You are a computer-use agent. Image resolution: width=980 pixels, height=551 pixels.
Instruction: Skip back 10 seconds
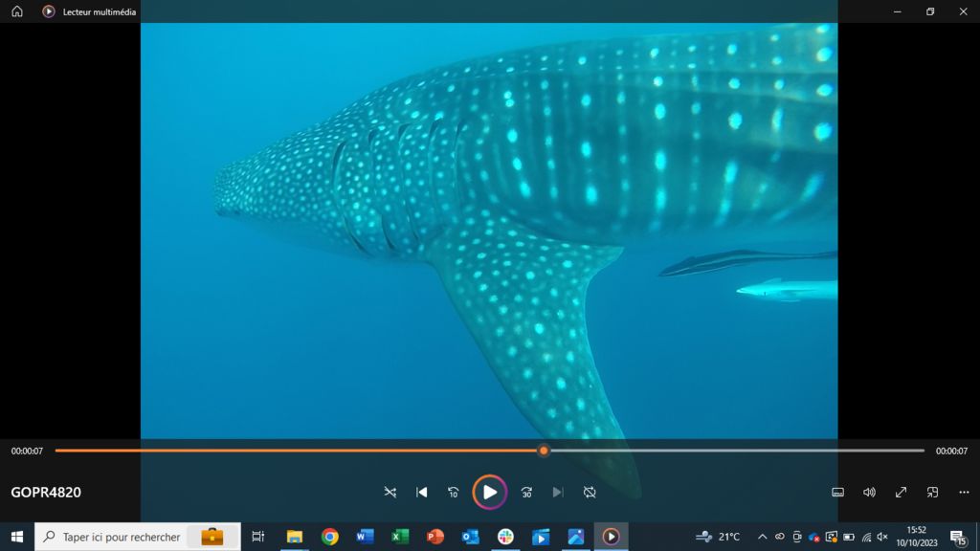pos(454,493)
